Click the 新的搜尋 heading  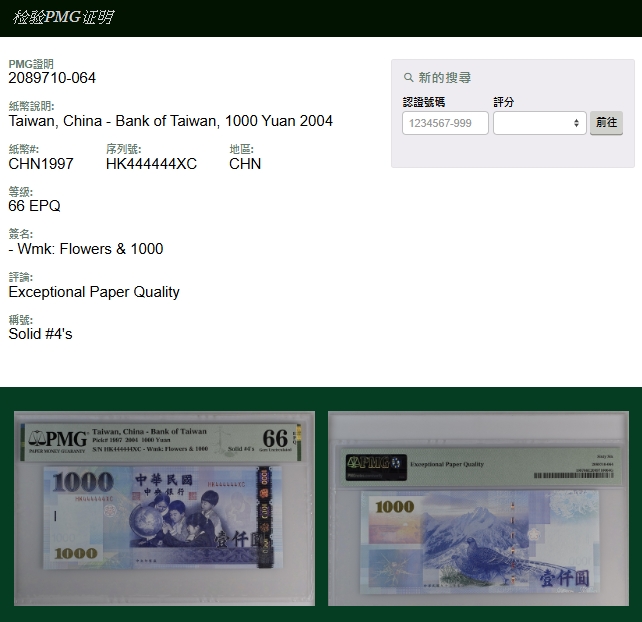click(445, 77)
